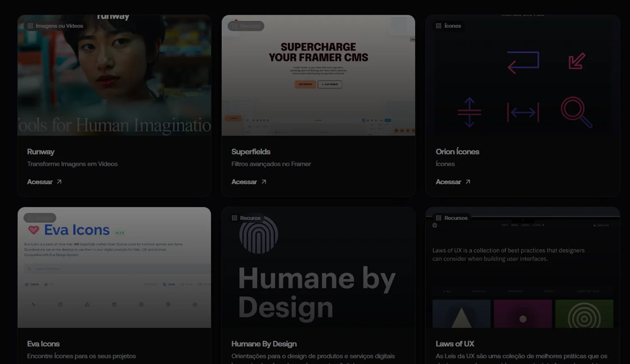The image size is (630, 364).
Task: Click the grid icon beside the Ícones tag
Action: tap(438, 26)
